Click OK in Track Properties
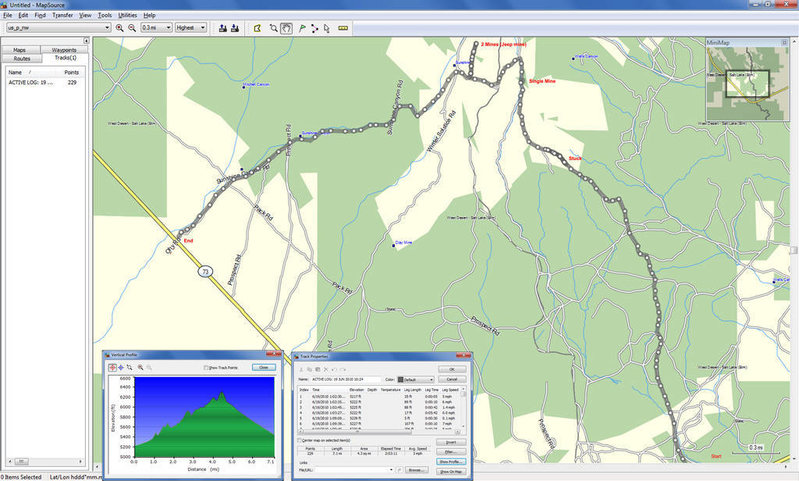This screenshot has width=799, height=481. pyautogui.click(x=451, y=369)
